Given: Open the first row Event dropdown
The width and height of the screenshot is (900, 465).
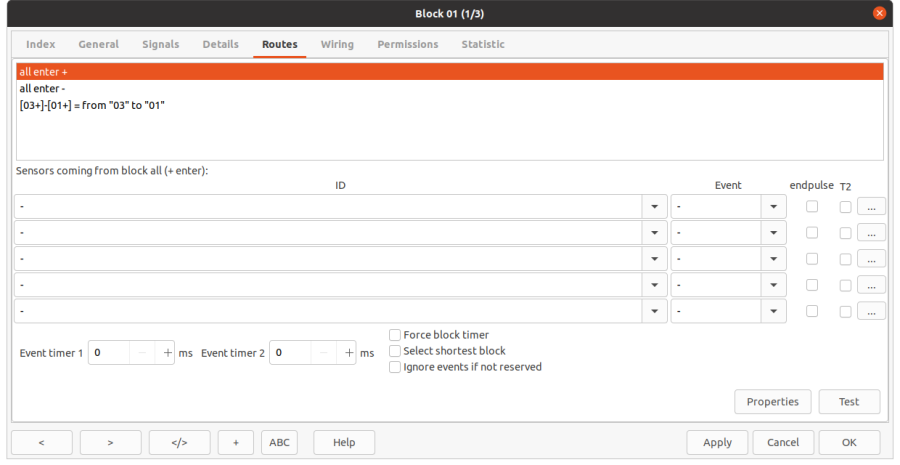Looking at the screenshot, I should click(x=774, y=207).
